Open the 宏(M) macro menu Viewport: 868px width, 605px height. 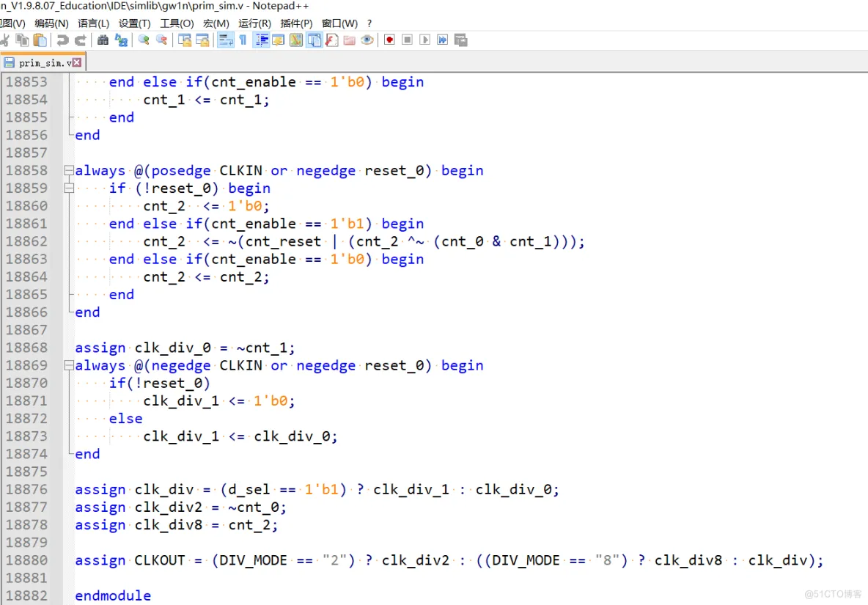[216, 23]
